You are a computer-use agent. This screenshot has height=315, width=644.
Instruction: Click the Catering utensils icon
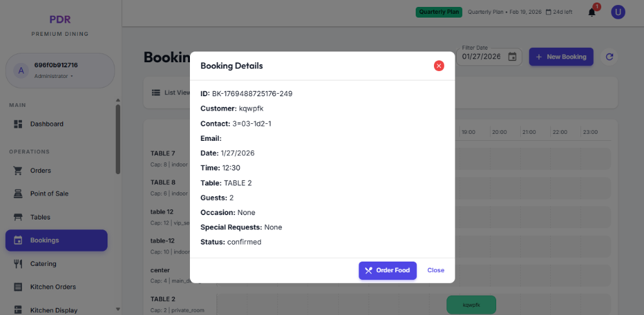click(x=18, y=263)
